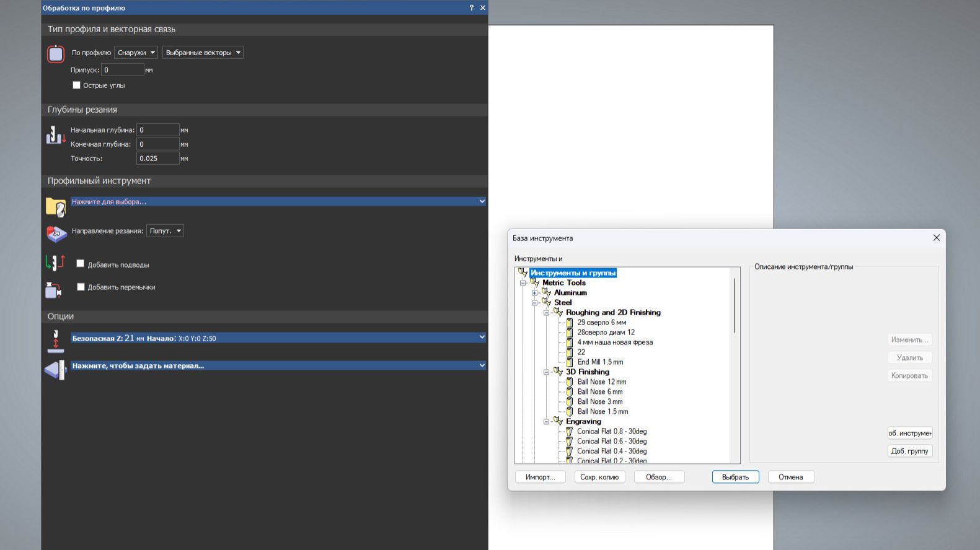Click the leads (подводы) icon
The image size is (980, 550).
point(55,263)
